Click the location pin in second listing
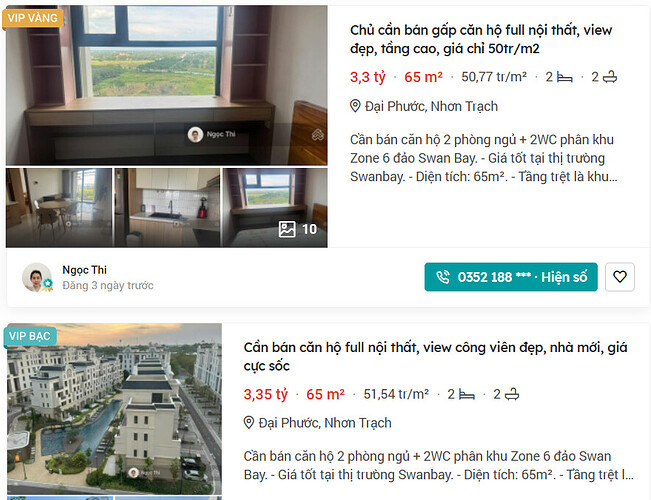Viewport: 651px width, 500px height. pyautogui.click(x=248, y=423)
